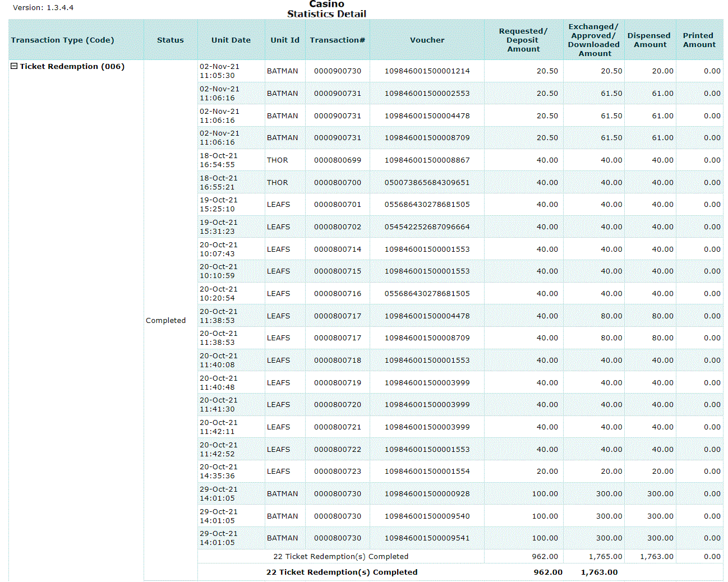Select transaction number 0000800722
Screen dimensions: 728x582
pos(338,450)
